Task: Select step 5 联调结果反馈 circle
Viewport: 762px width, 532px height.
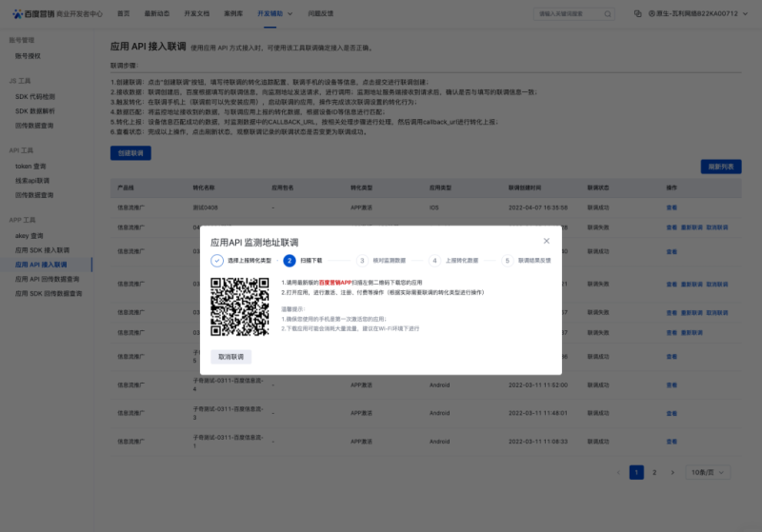Action: point(508,261)
